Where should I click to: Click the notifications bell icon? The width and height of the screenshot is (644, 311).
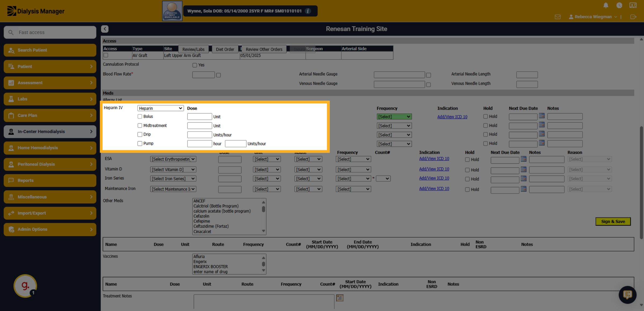tap(606, 5)
